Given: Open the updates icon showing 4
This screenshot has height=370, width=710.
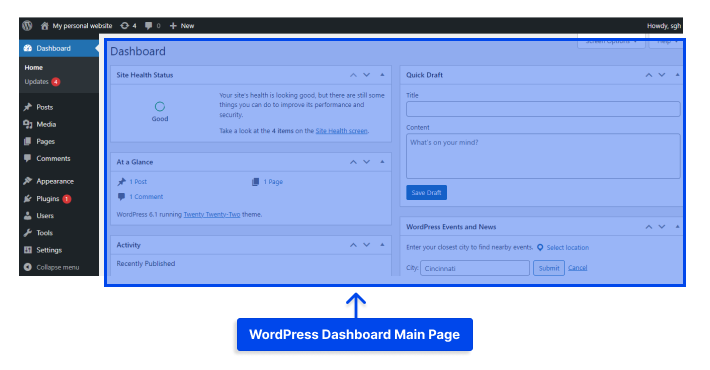Looking at the screenshot, I should pyautogui.click(x=128, y=26).
